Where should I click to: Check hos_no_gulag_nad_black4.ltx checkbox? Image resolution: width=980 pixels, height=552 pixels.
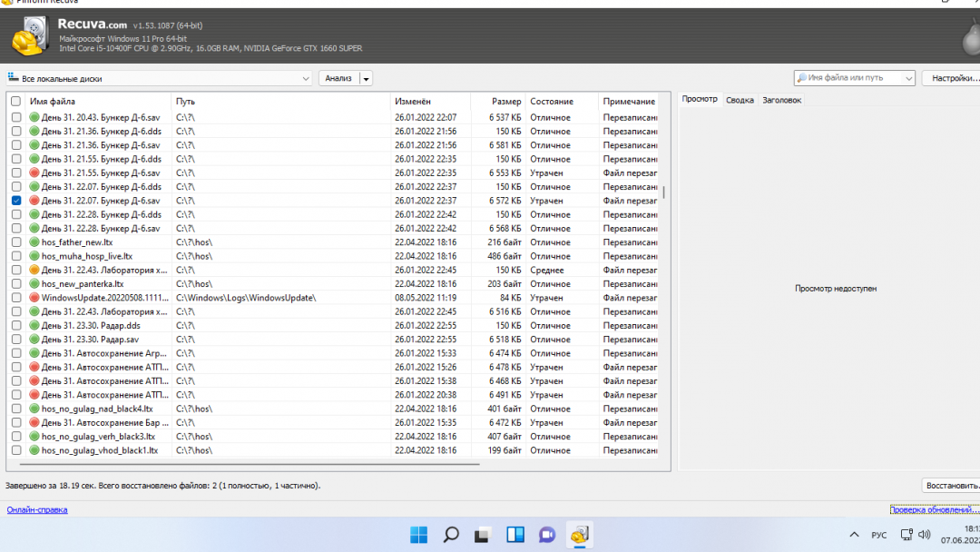pos(16,409)
